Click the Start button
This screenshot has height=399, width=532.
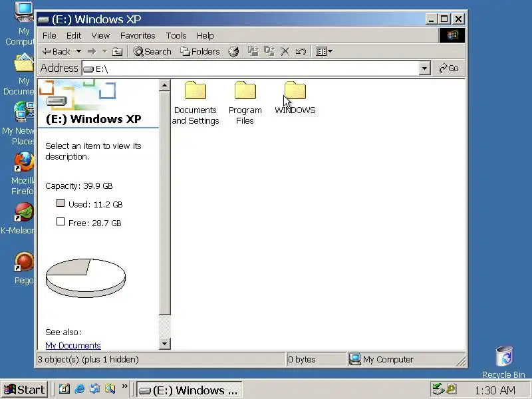pos(25,390)
